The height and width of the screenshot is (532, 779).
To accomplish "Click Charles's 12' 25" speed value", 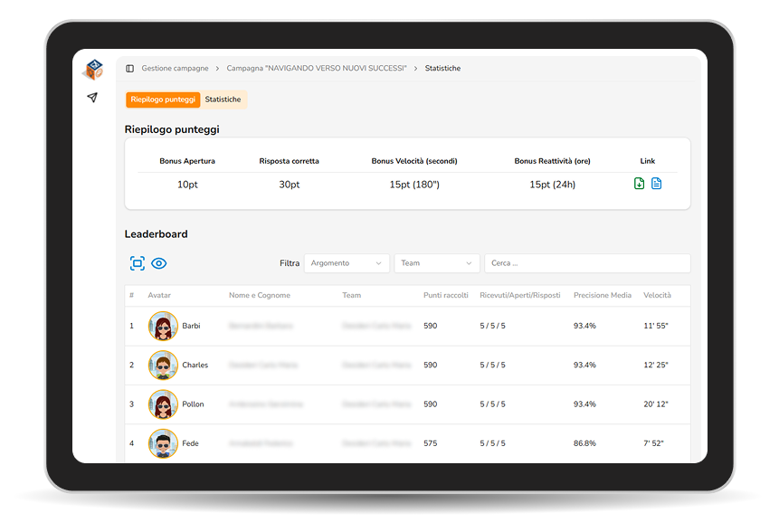I will (656, 366).
